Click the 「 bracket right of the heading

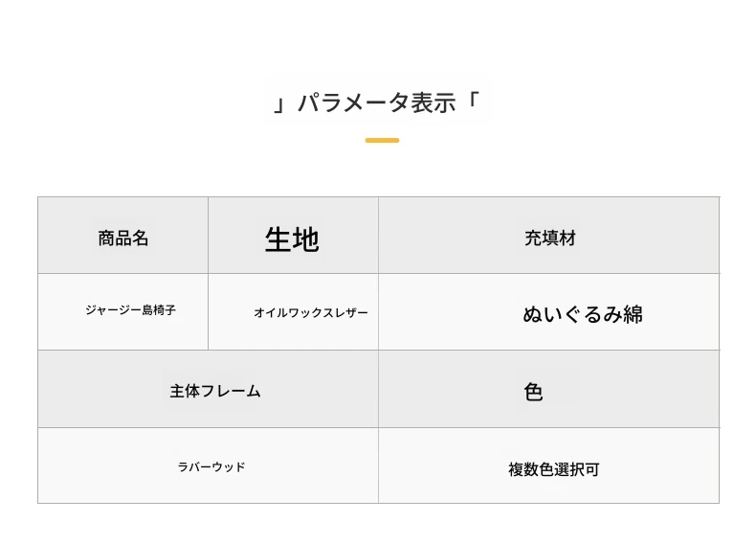click(x=473, y=102)
